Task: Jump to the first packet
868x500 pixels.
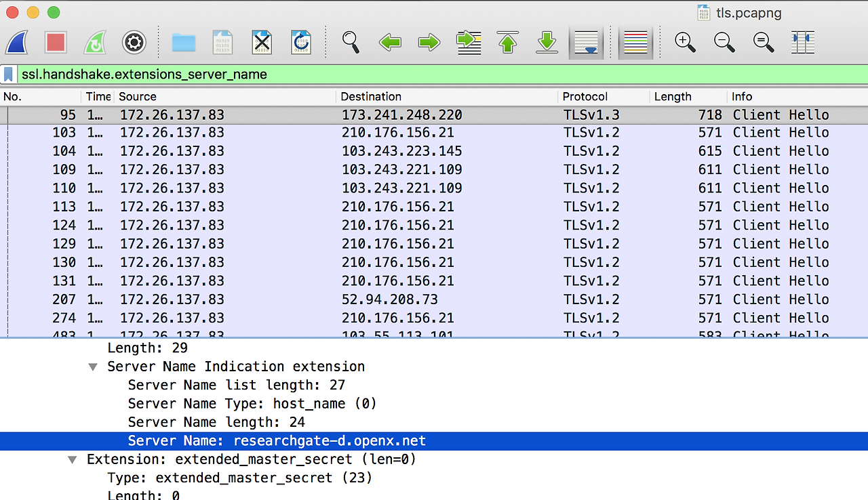Action: coord(508,43)
